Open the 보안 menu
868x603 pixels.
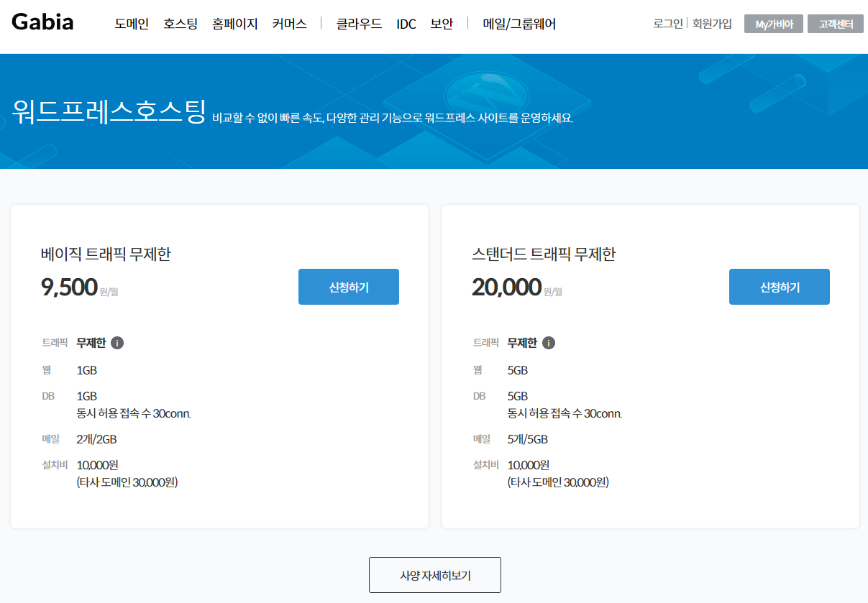(441, 23)
